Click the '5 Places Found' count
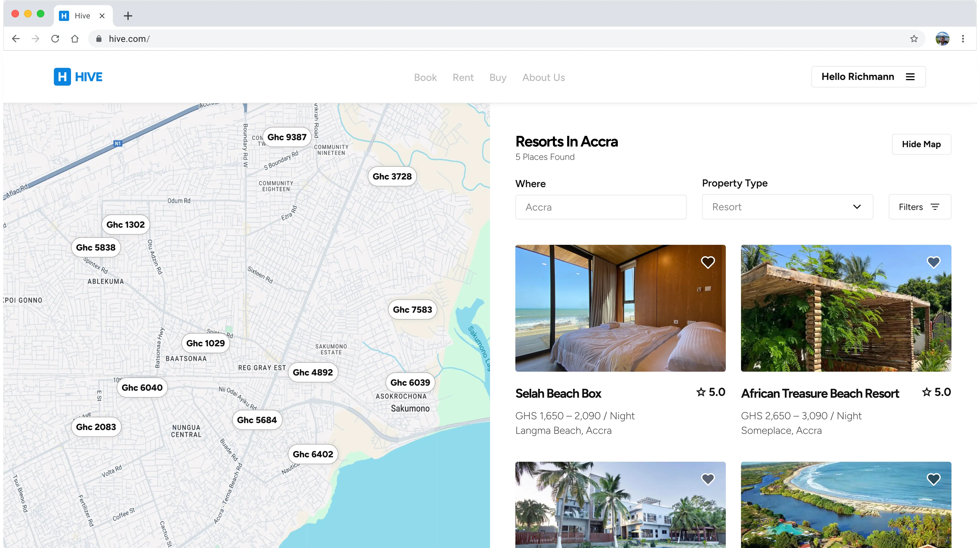The width and height of the screenshot is (980, 548). [545, 157]
